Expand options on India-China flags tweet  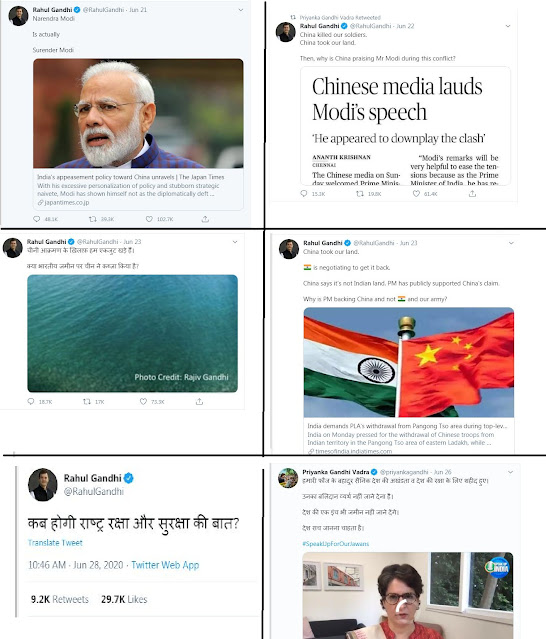click(x=511, y=243)
